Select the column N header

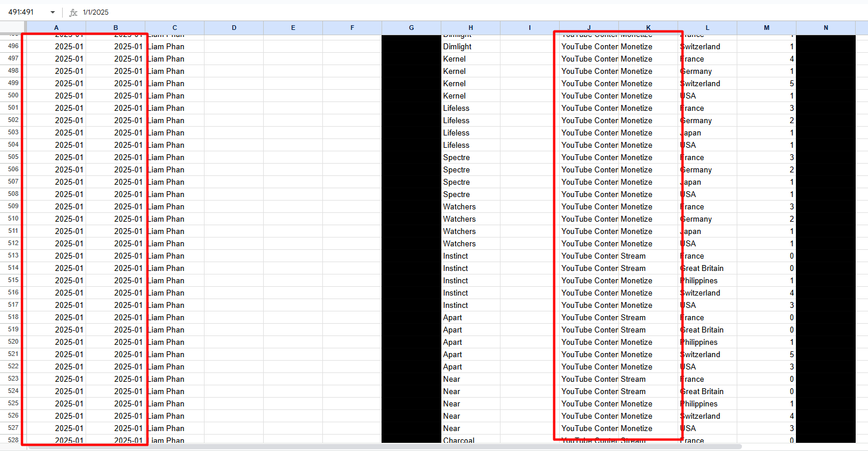(825, 28)
